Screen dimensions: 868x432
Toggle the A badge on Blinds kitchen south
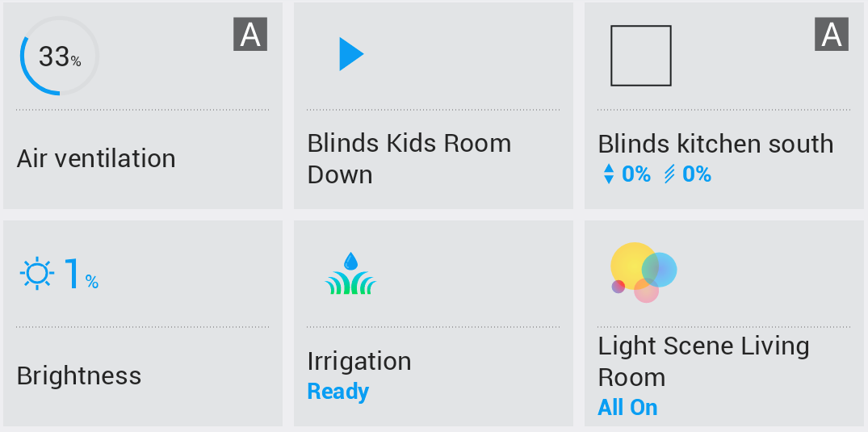pos(832,35)
